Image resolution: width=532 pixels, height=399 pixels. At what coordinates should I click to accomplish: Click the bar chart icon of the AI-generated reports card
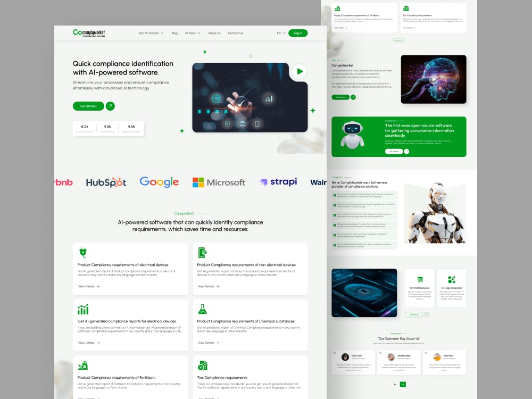click(x=83, y=309)
